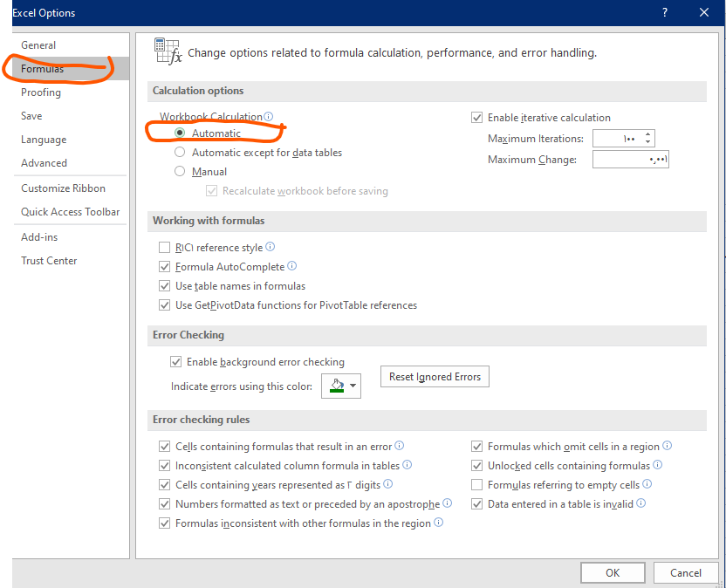Screen dimensions: 726x588
Task: Click info icon beside Formula AutoComplete
Action: [291, 266]
